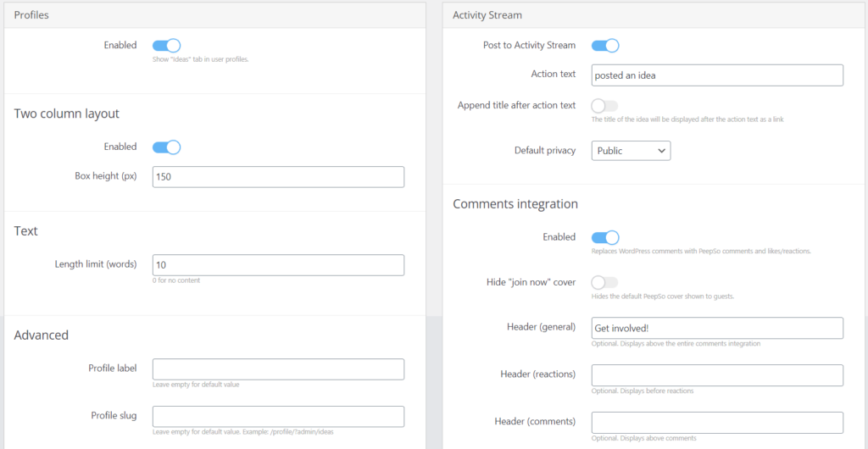Click the Action text input field

pos(717,75)
